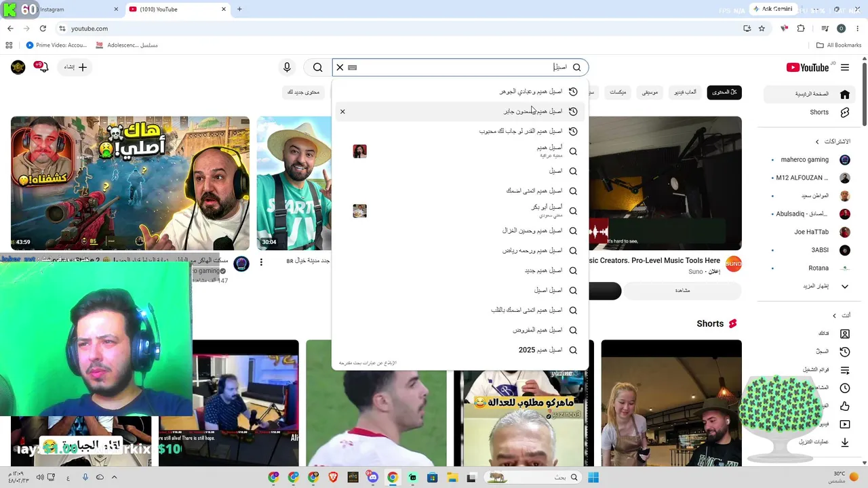Expand the أنت (You) section chevron
The height and width of the screenshot is (488, 868).
pyautogui.click(x=835, y=316)
